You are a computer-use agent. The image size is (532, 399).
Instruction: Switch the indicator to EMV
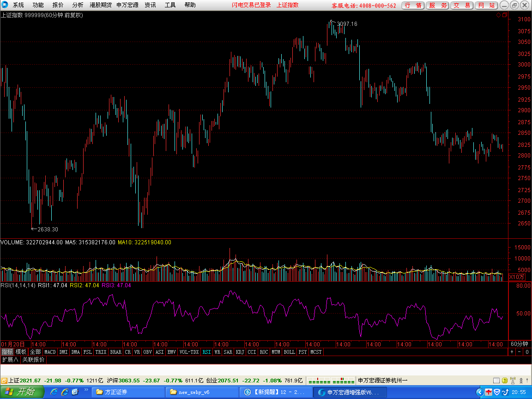tap(172, 352)
